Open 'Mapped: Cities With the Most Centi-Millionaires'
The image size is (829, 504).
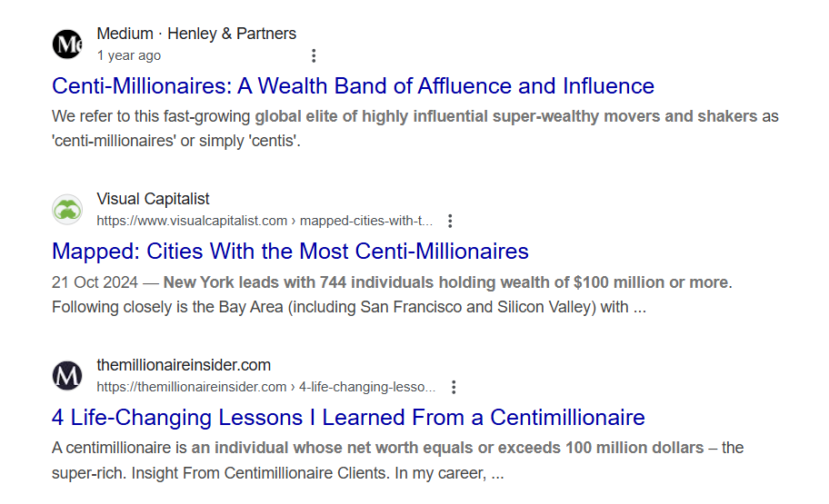(290, 252)
